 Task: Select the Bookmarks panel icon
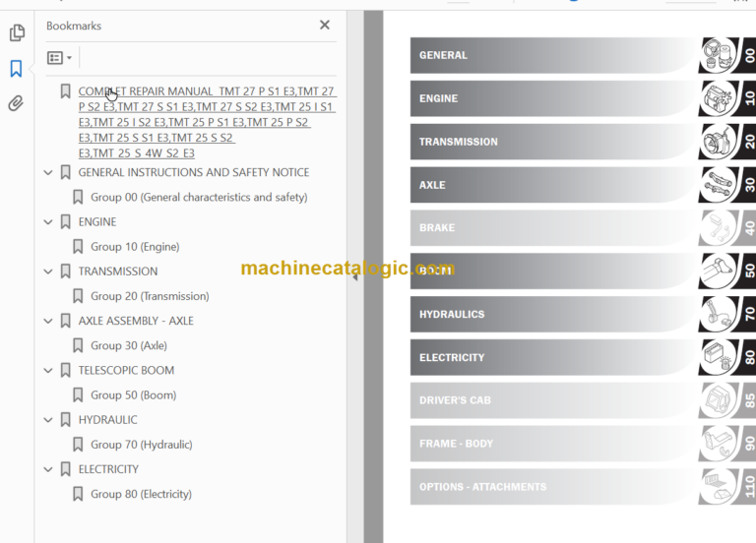coord(16,69)
